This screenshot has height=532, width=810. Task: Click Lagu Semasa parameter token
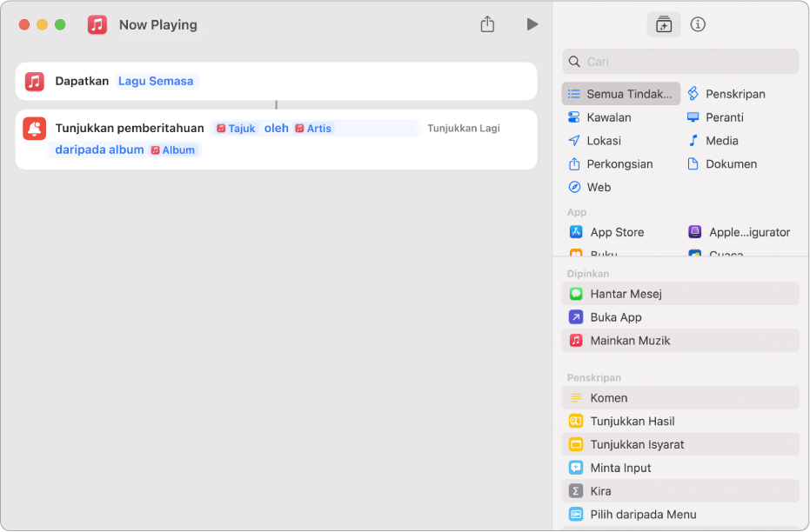[156, 81]
